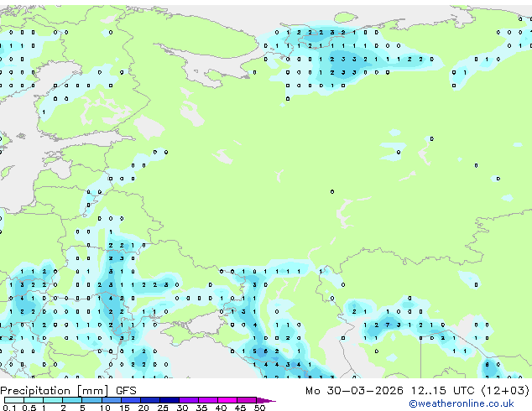Screen dimensions: 532x411
Task: Click the 10 legend scale label
Action: coord(105,408)
